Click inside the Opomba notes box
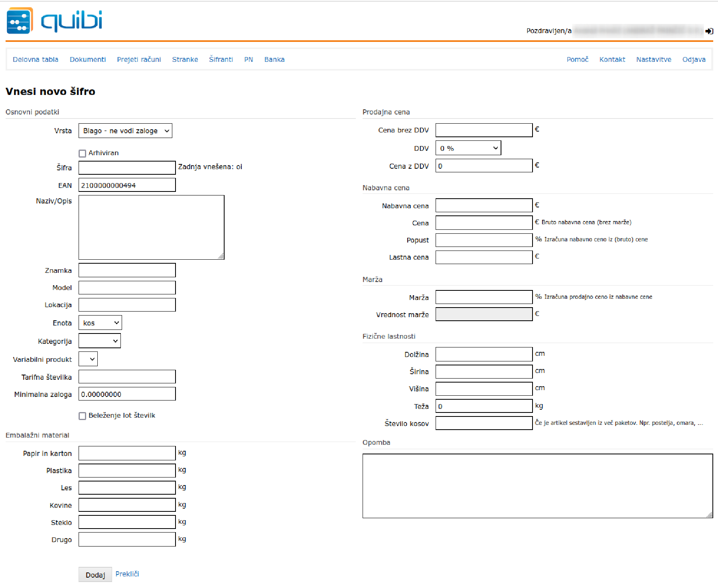The width and height of the screenshot is (718, 588). pos(537,486)
